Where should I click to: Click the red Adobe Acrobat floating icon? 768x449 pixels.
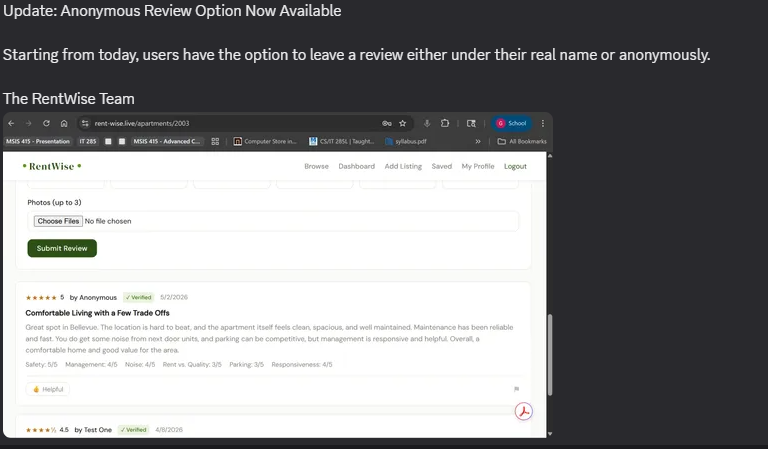524,411
